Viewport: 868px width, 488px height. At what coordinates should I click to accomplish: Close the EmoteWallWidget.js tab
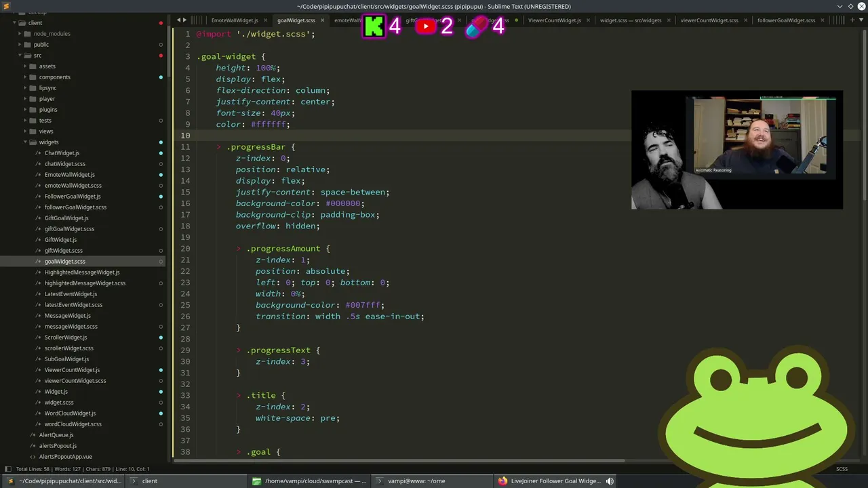(x=266, y=20)
